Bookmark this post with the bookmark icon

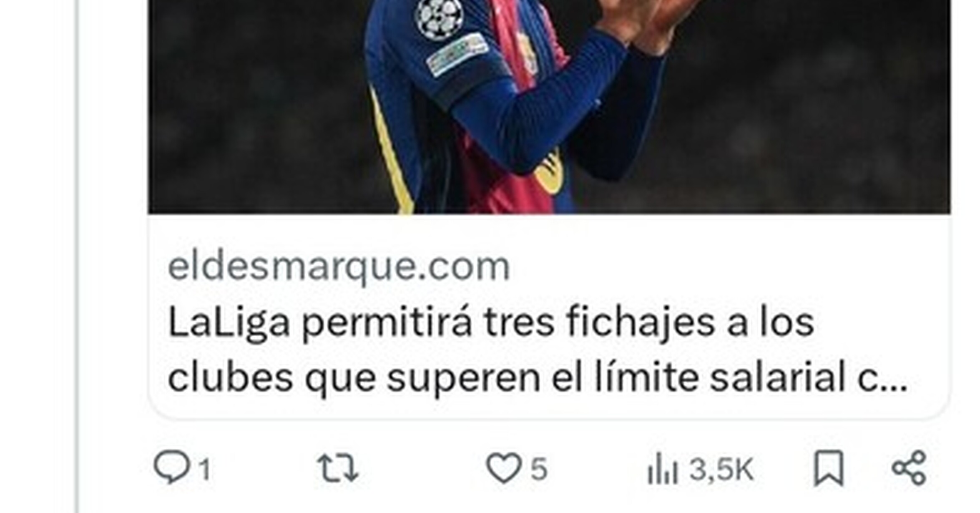pyautogui.click(x=829, y=468)
